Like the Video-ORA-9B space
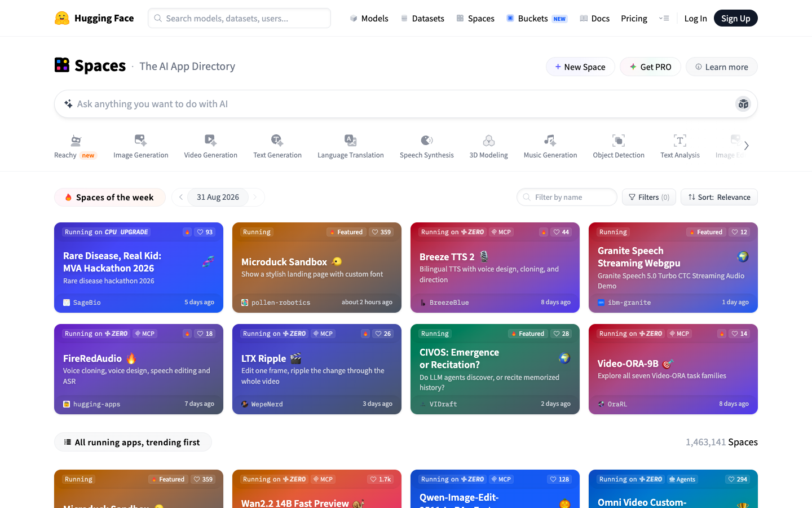The height and width of the screenshot is (508, 812). [739, 334]
